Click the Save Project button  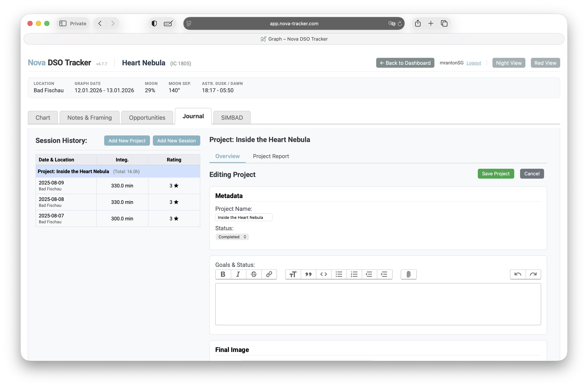point(495,174)
